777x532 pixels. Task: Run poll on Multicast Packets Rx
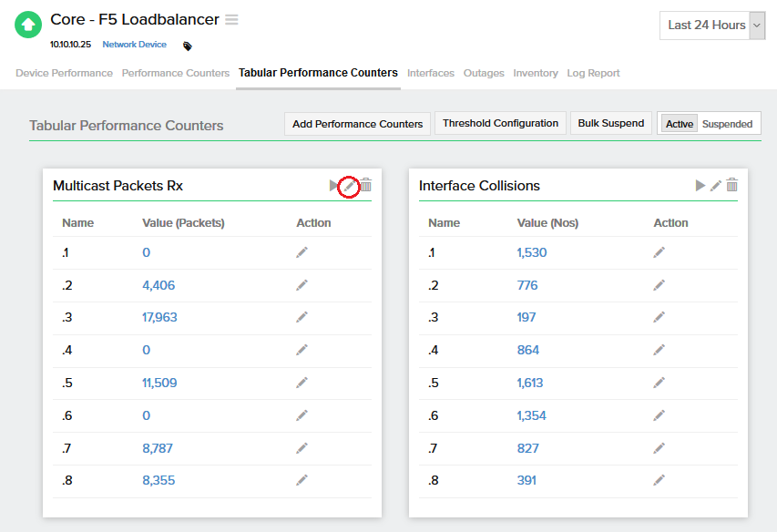tap(333, 186)
